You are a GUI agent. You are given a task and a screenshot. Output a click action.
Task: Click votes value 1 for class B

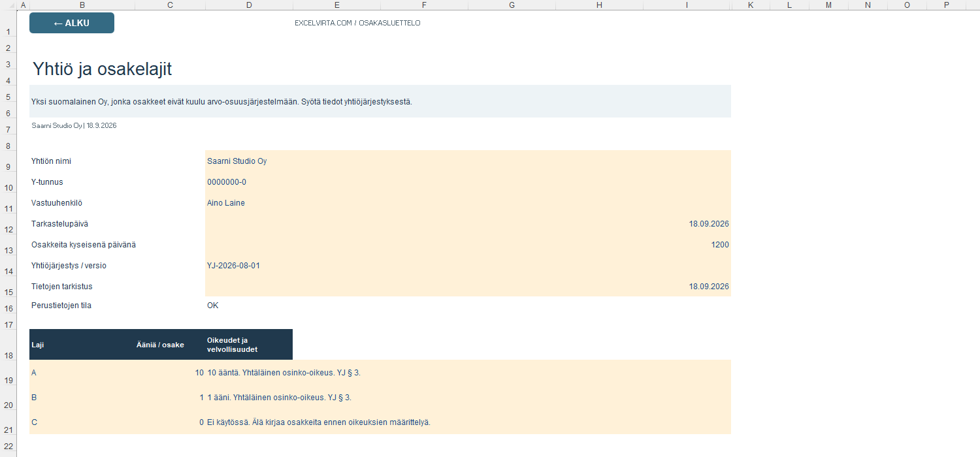click(x=170, y=397)
